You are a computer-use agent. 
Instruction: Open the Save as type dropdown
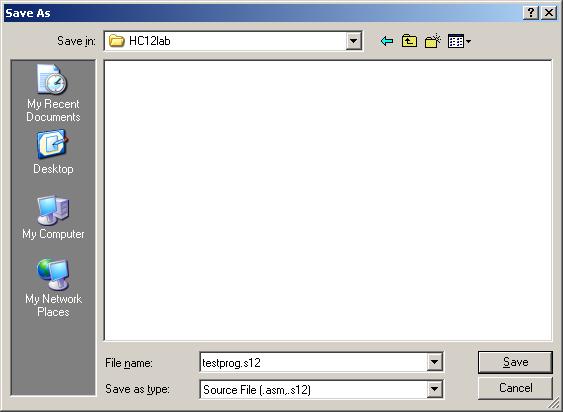pyautogui.click(x=434, y=389)
